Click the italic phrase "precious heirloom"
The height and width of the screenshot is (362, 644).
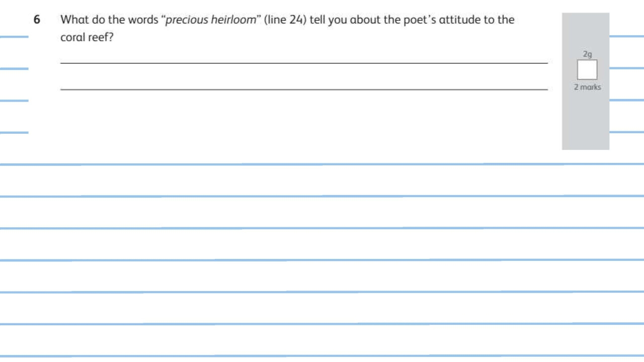click(211, 21)
